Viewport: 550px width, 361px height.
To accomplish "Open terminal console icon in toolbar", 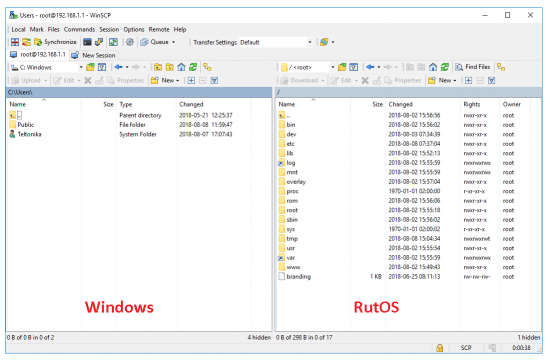I will tap(87, 42).
